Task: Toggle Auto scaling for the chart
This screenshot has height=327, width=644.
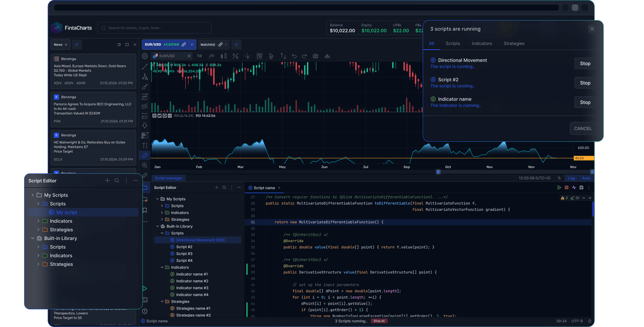Action: click(x=586, y=178)
